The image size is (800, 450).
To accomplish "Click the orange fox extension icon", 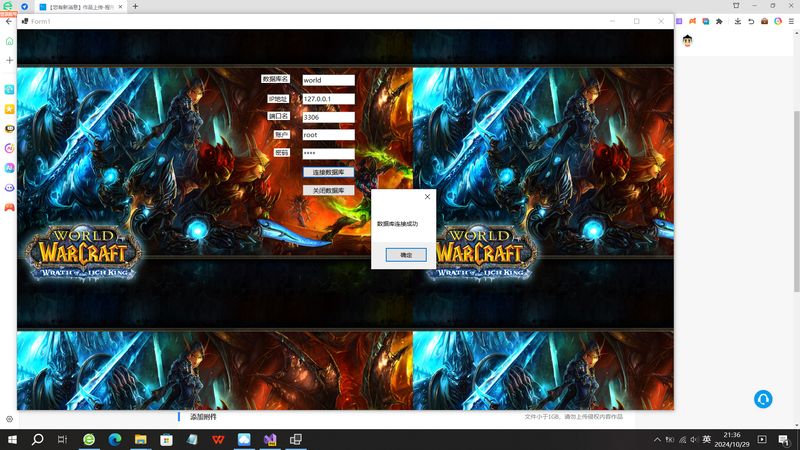I will pos(692,21).
